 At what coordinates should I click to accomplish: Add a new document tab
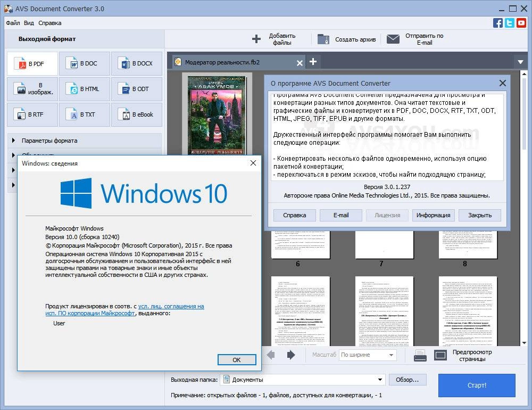click(313, 61)
